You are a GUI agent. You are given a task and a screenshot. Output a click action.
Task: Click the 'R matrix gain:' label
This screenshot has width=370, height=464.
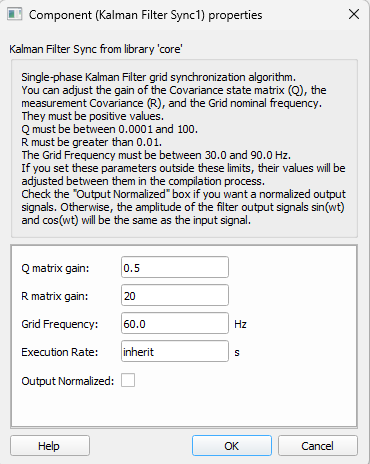55,296
